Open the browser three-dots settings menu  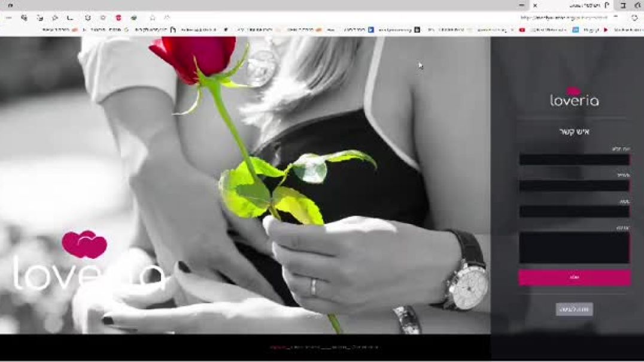click(8, 18)
